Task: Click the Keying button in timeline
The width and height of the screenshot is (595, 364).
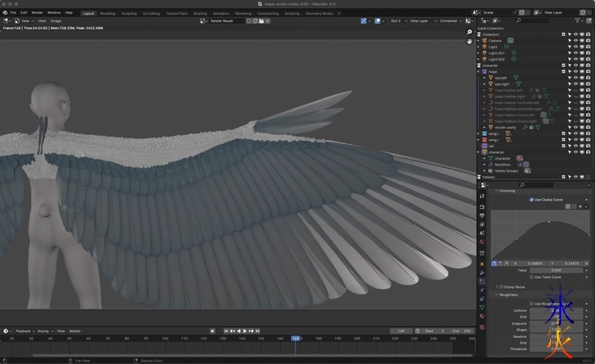Action: point(44,331)
